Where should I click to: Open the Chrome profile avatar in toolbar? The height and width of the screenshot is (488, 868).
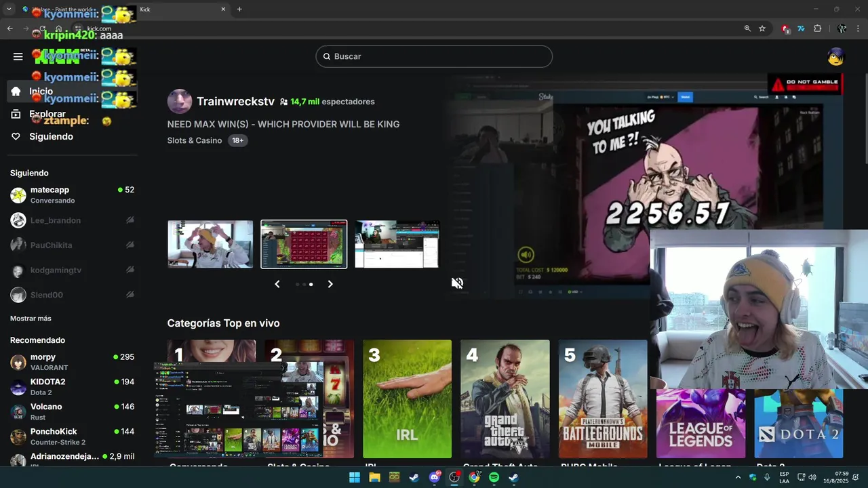click(842, 28)
